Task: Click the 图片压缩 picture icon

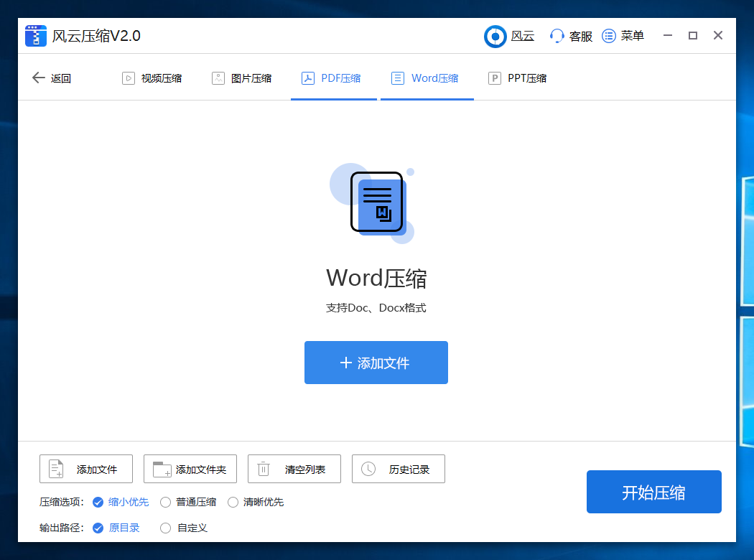Action: (x=218, y=78)
